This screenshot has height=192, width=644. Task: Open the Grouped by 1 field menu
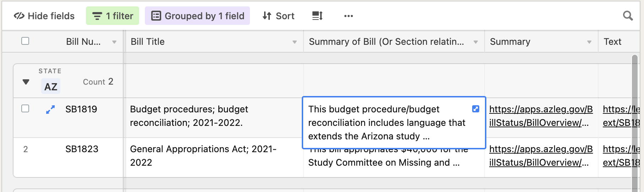click(x=197, y=16)
